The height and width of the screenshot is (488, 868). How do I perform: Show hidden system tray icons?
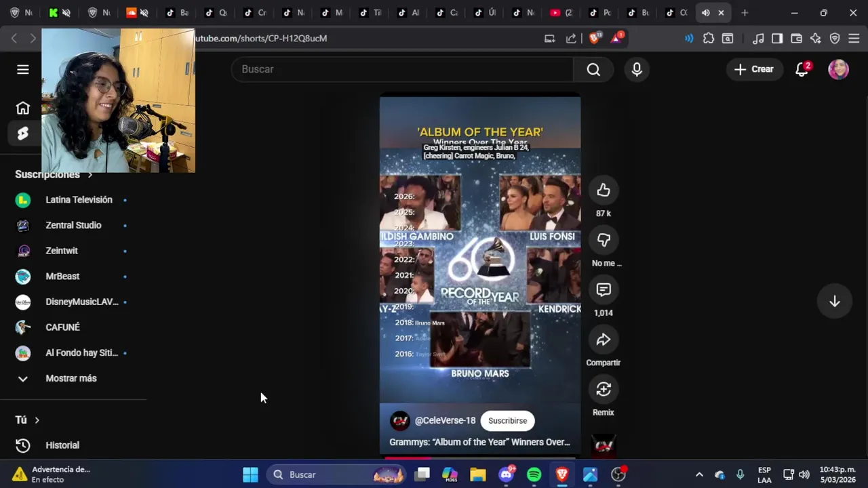click(699, 474)
